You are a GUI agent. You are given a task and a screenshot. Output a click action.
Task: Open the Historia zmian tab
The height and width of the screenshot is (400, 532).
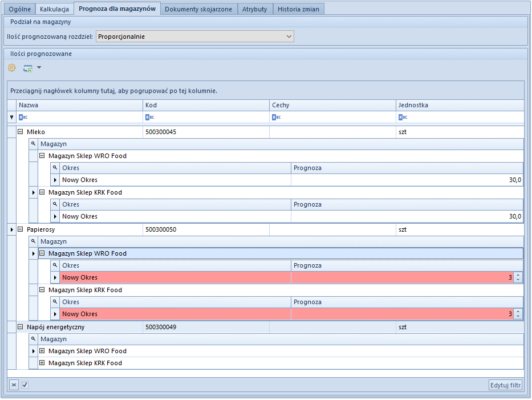tap(298, 9)
